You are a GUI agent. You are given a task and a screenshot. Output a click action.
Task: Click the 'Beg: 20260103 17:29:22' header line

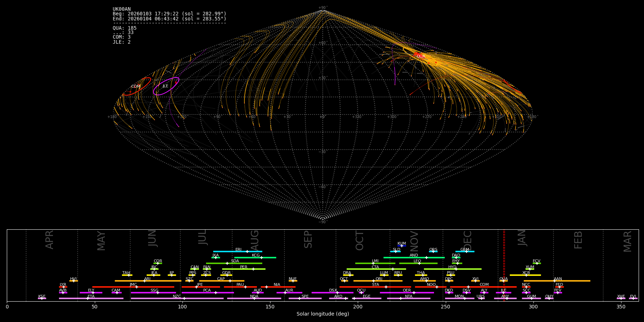[x=170, y=14]
